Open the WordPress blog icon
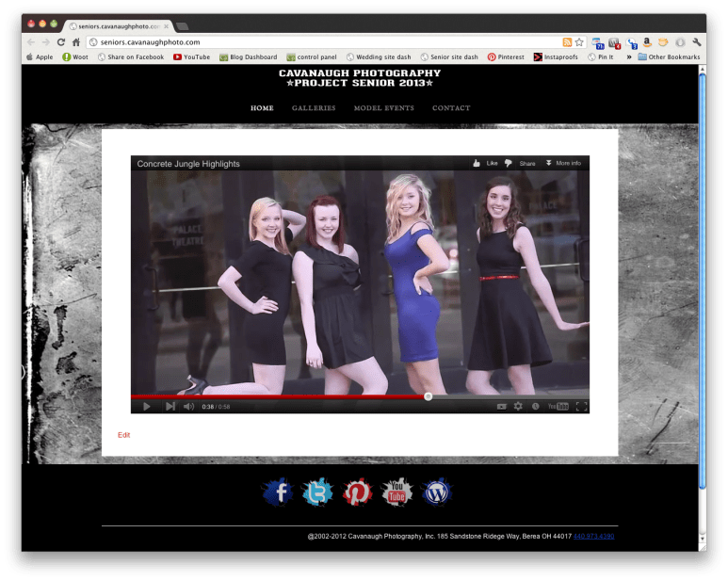 437,492
